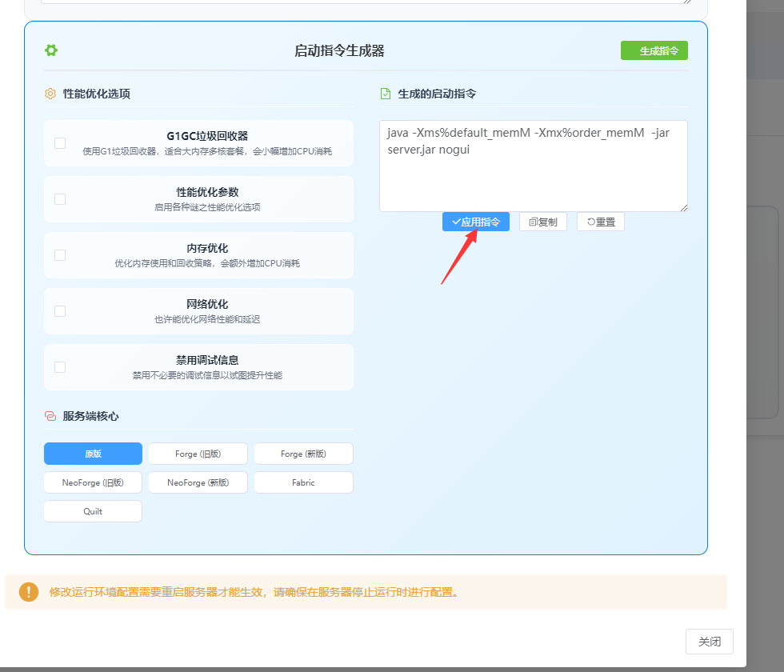
Task: Choose the Forge (旧版) core option
Action: (198, 454)
